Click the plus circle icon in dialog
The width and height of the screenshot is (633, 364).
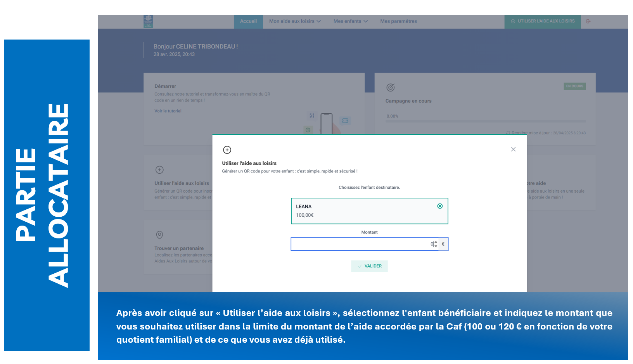pyautogui.click(x=227, y=150)
